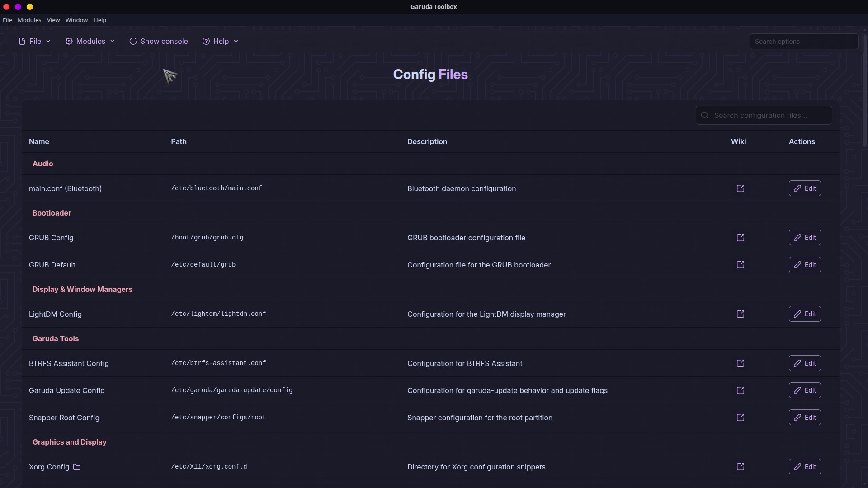This screenshot has height=488, width=868.
Task: Focus the Search configuration files field
Action: [764, 115]
